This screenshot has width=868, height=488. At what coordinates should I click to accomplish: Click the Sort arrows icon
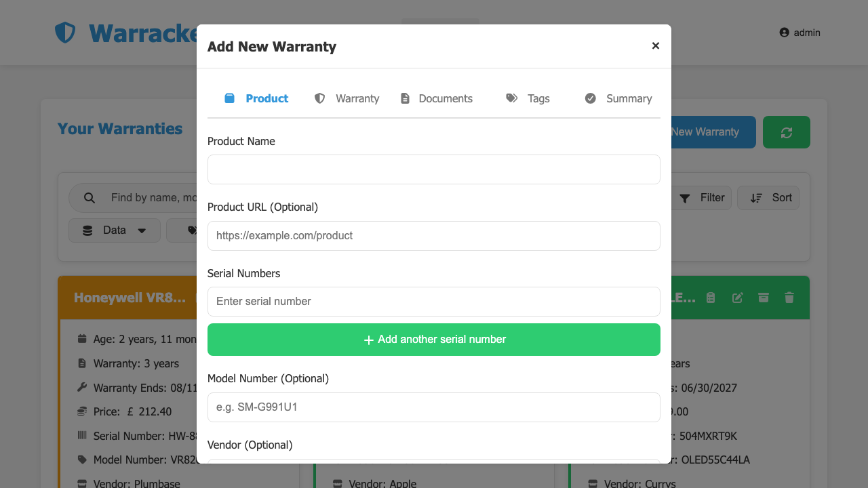click(756, 198)
